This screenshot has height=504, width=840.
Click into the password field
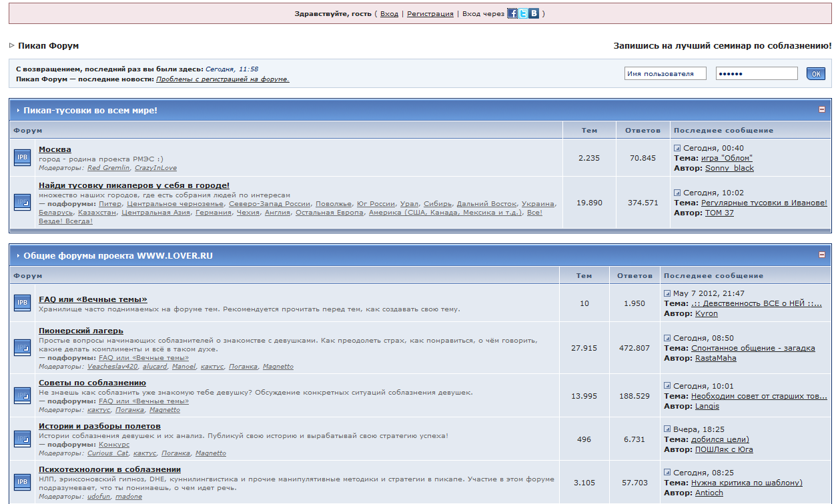756,73
